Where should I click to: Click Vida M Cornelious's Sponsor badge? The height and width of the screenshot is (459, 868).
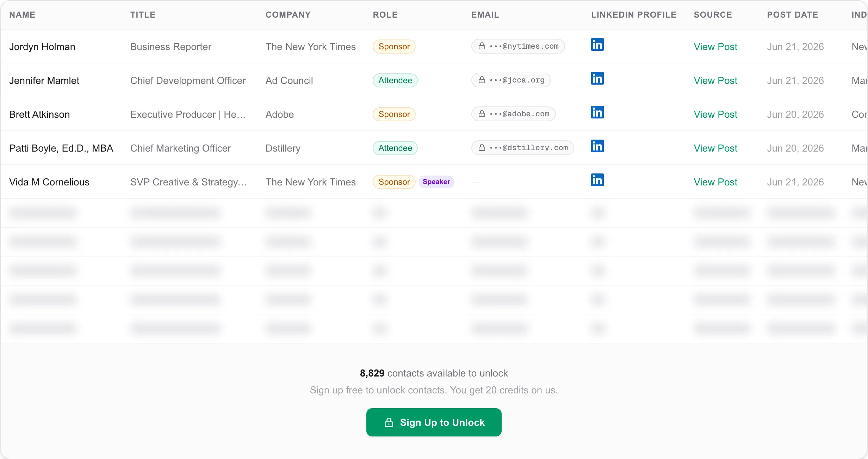click(394, 182)
